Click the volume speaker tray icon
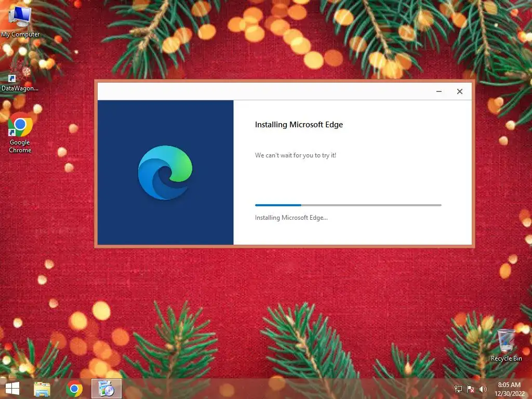The width and height of the screenshot is (532, 399). tap(483, 389)
